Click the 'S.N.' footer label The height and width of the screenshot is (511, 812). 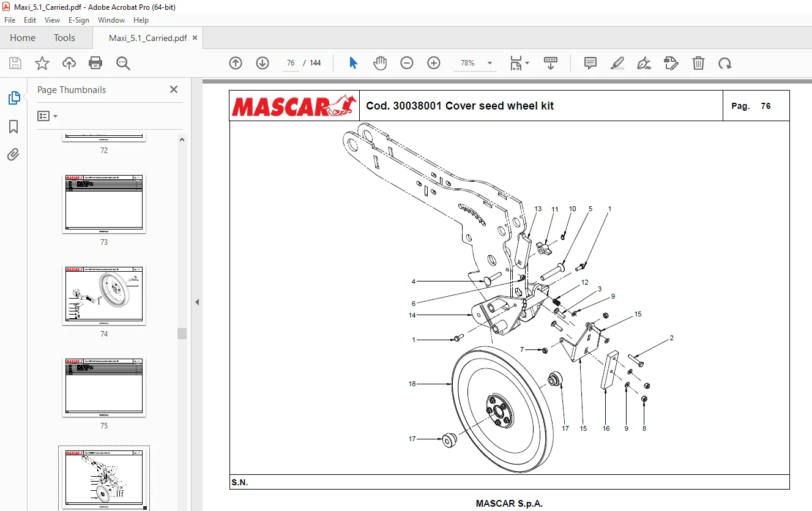pos(240,482)
